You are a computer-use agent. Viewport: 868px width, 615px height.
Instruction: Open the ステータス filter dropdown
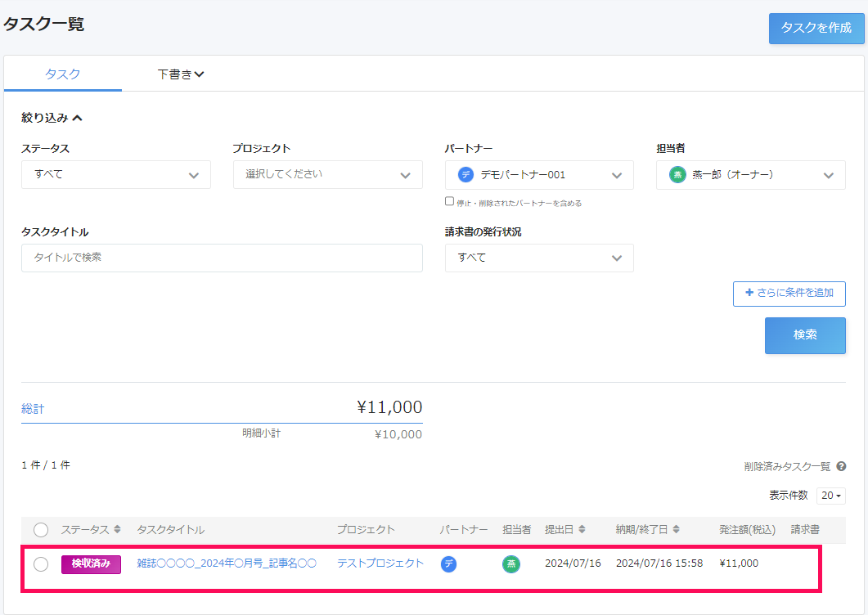(x=116, y=175)
